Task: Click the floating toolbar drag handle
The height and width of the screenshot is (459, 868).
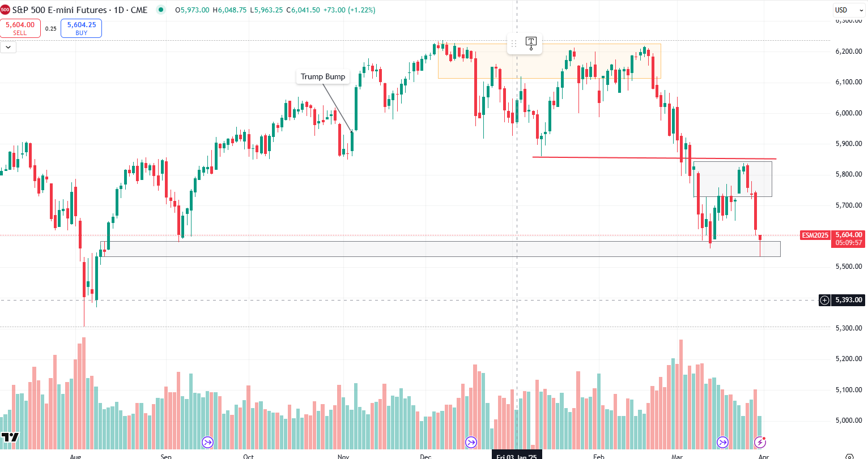Action: click(514, 44)
